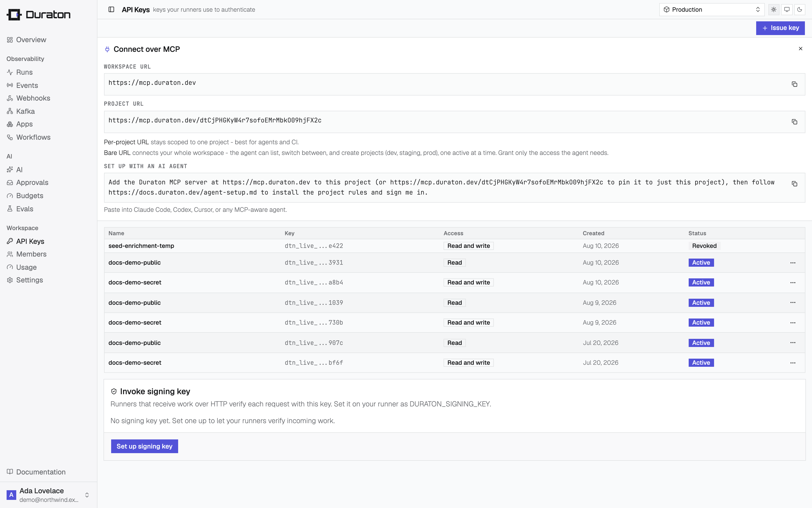Click the Access column header
Viewport: 812px width, 508px height.
tap(453, 233)
